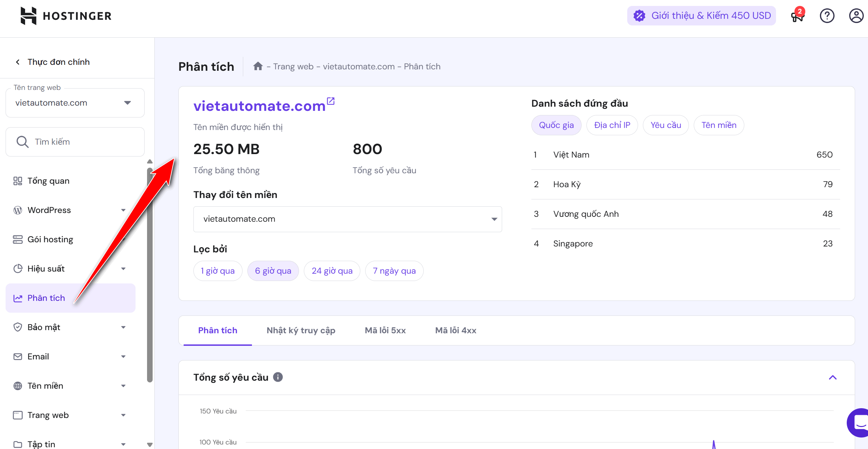Open the help question mark icon
This screenshot has width=868, height=449.
[827, 16]
